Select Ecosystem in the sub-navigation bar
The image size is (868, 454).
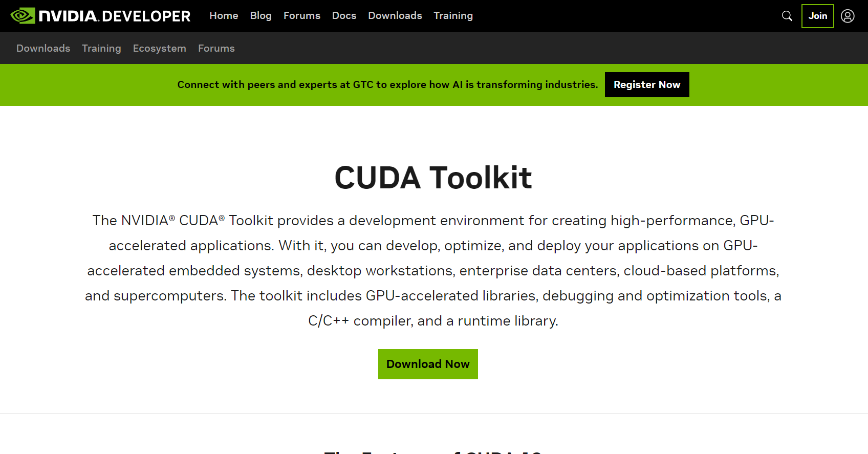[x=159, y=48]
